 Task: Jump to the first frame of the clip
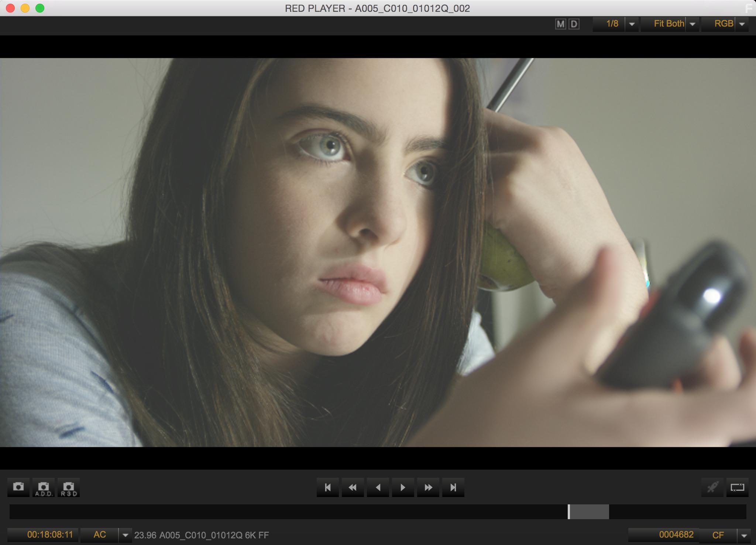click(328, 487)
